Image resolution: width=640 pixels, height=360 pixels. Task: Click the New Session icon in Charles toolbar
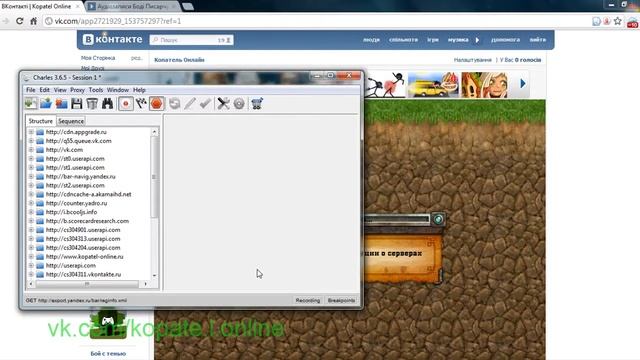pos(31,104)
